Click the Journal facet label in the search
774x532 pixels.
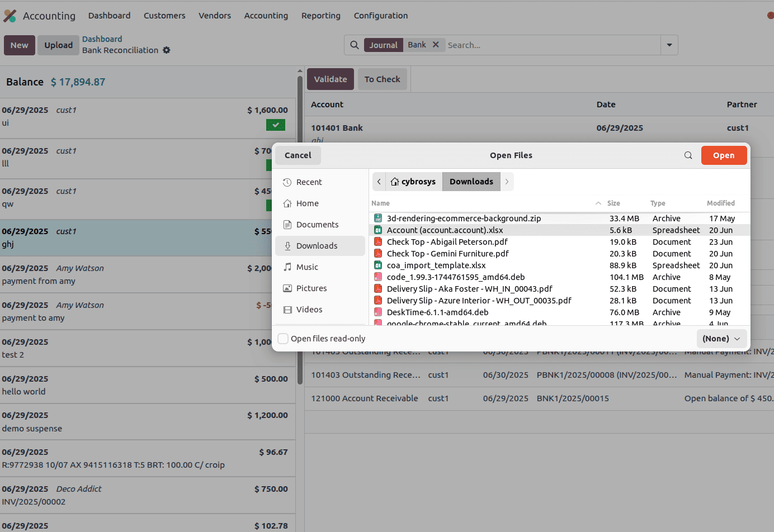coord(384,45)
